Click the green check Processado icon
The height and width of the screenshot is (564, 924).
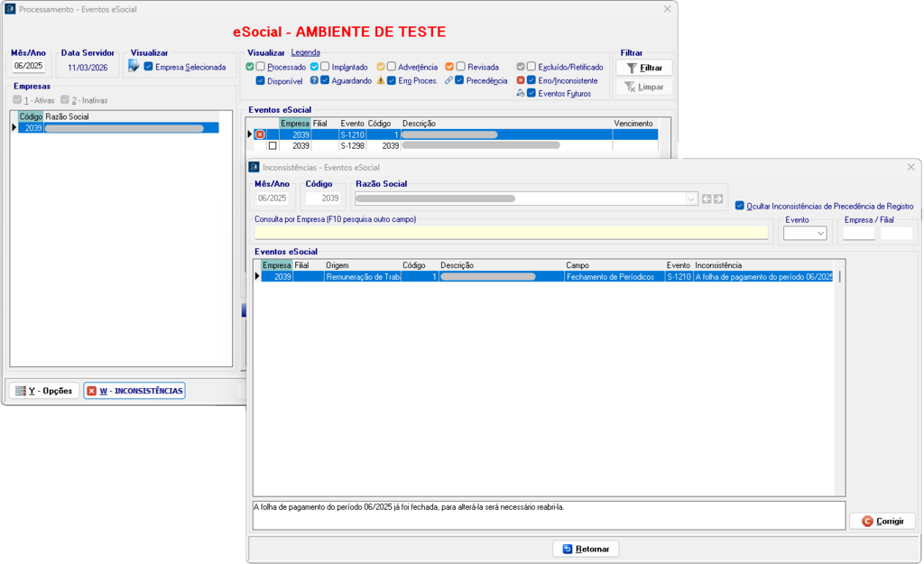click(250, 67)
